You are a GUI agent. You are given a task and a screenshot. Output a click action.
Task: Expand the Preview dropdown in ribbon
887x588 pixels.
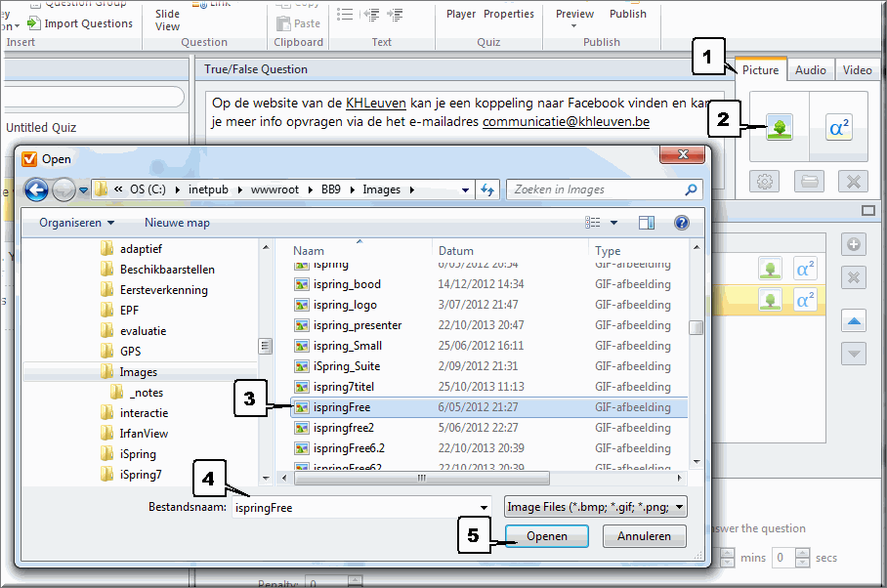click(574, 26)
